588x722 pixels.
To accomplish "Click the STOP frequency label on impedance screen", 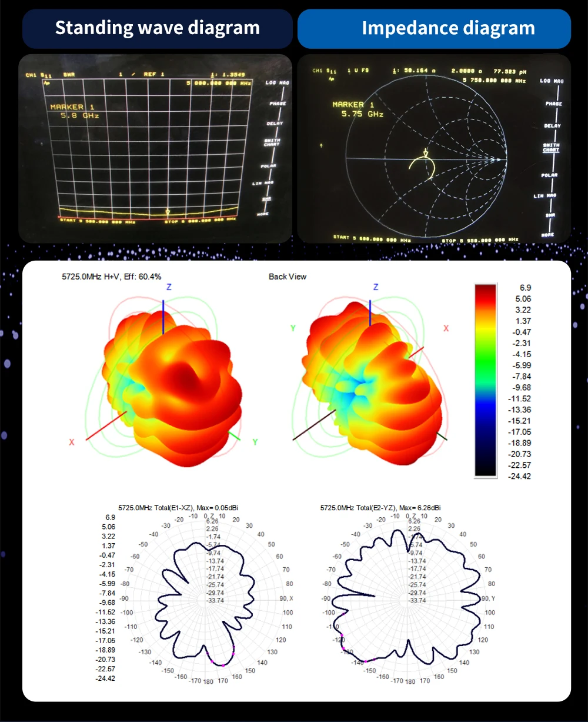I will (479, 241).
